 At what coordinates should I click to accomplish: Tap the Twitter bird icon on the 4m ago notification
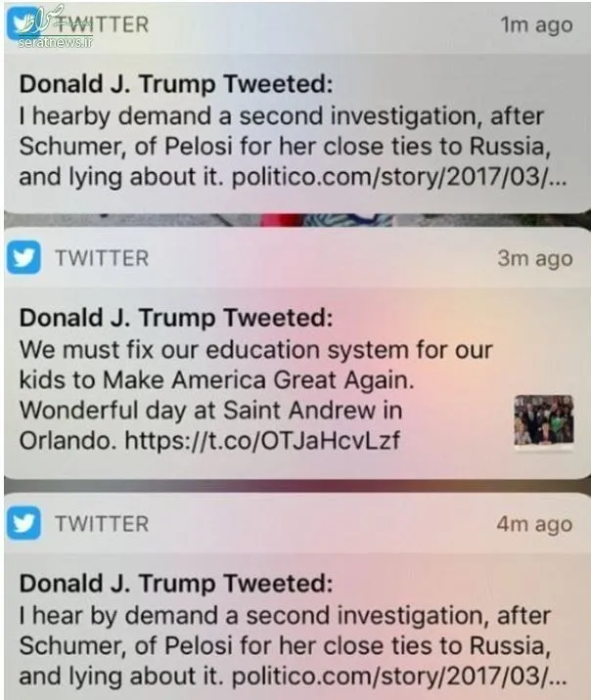point(23,523)
